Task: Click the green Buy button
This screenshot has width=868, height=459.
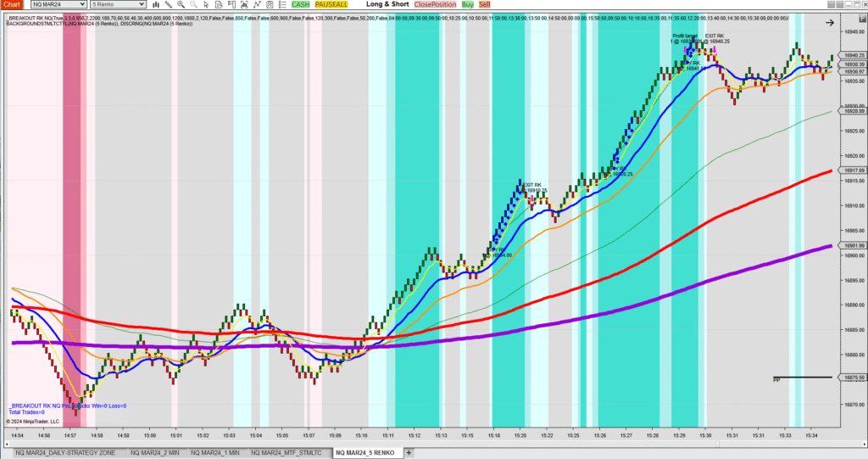Action: click(468, 5)
